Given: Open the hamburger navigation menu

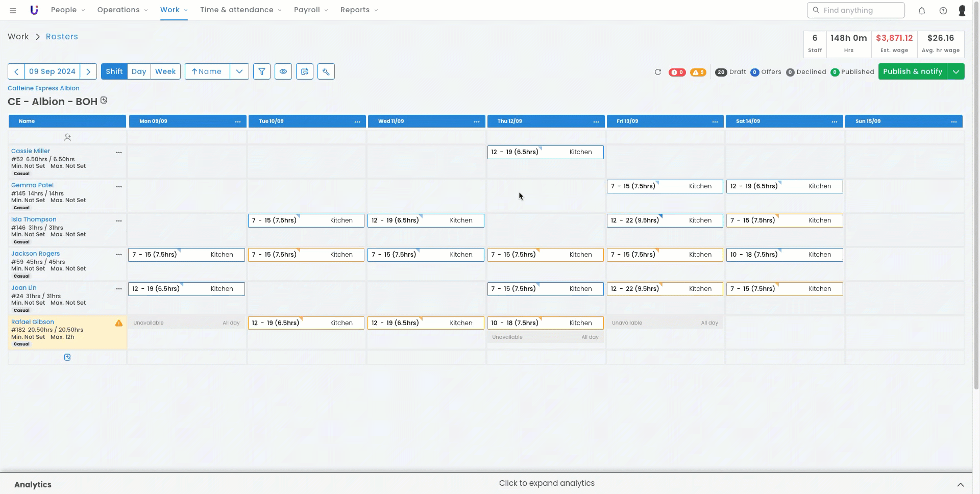Looking at the screenshot, I should click(13, 10).
